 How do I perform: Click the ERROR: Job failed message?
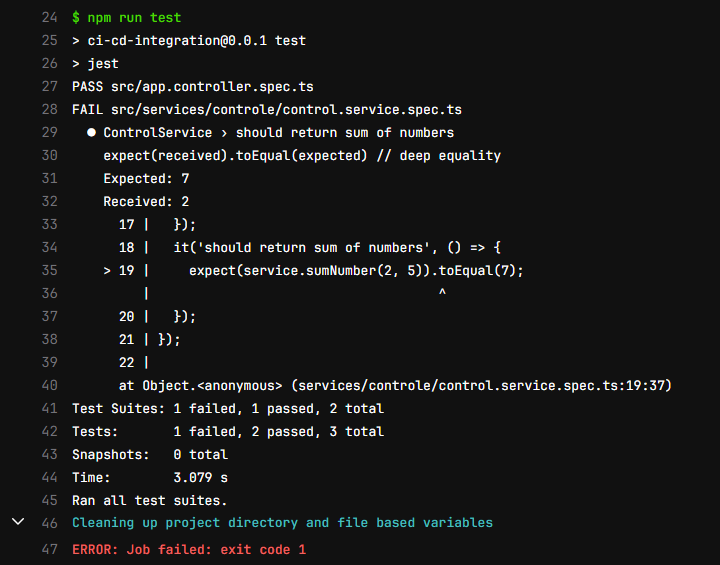189,550
